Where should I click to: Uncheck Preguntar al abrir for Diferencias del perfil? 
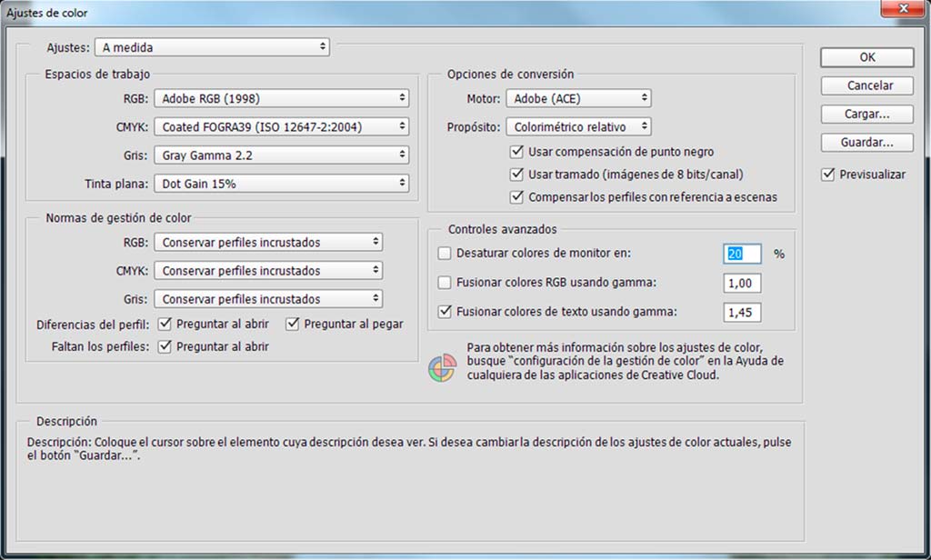tap(165, 325)
